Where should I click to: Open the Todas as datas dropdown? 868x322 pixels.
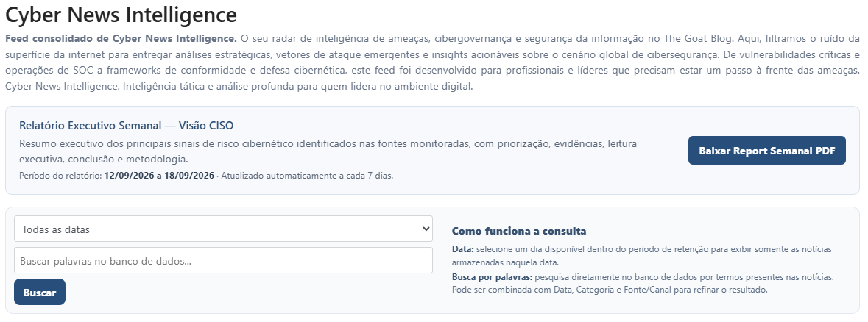point(223,229)
